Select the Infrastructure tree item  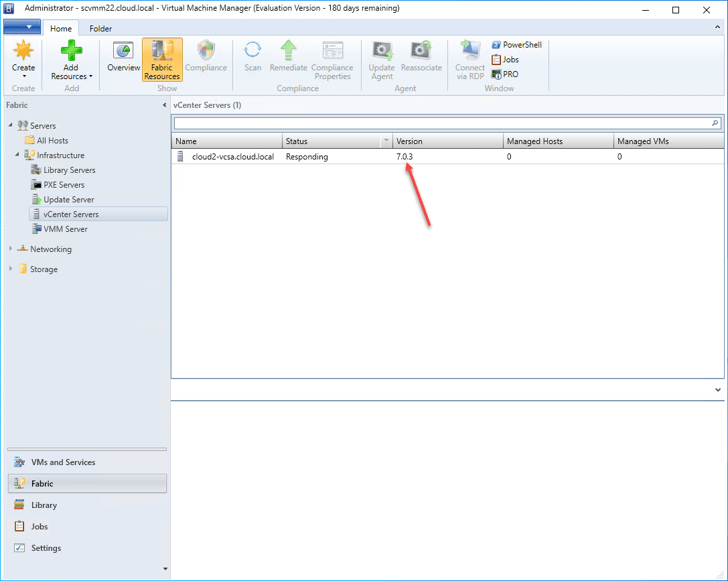click(x=54, y=155)
